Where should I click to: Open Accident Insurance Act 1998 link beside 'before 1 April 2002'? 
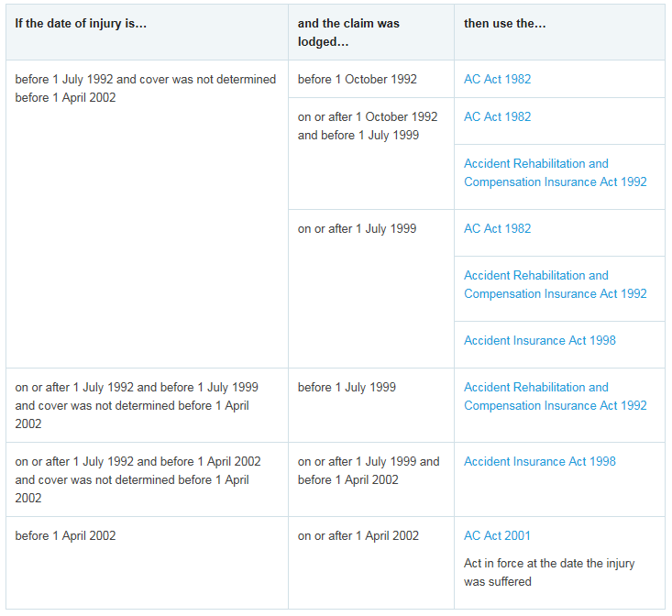click(x=539, y=462)
